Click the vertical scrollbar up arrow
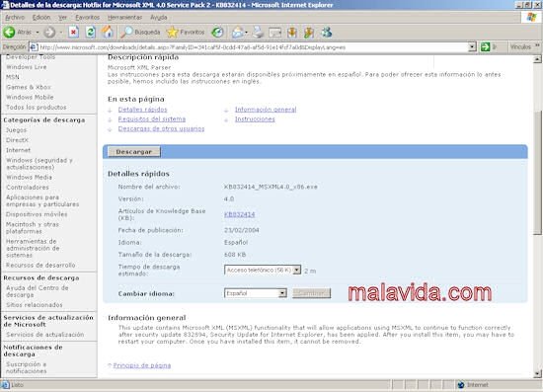 pyautogui.click(x=537, y=59)
